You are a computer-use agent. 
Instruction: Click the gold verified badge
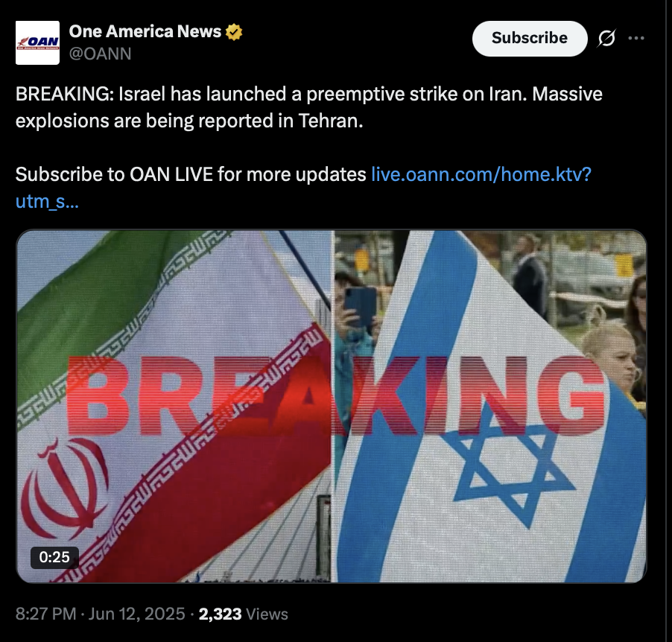coord(234,32)
